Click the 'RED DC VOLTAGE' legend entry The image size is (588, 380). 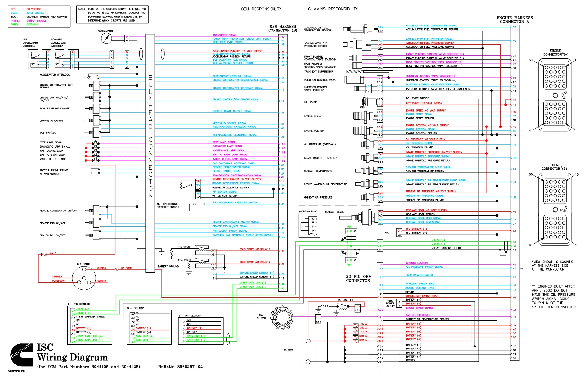click(x=26, y=9)
